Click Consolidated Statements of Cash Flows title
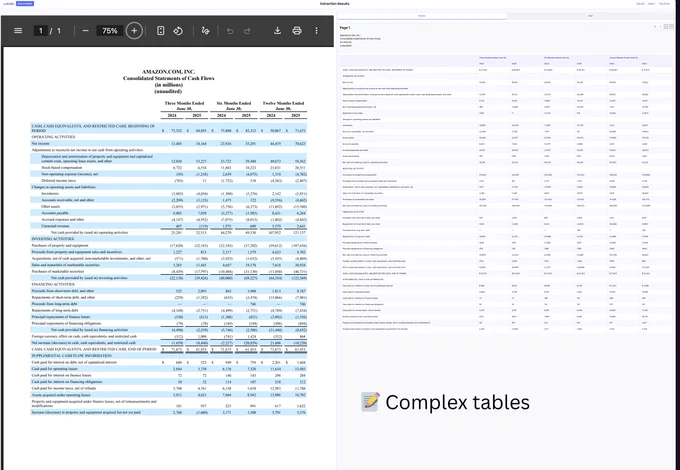Screen dimensions: 680x470 pos(168,78)
